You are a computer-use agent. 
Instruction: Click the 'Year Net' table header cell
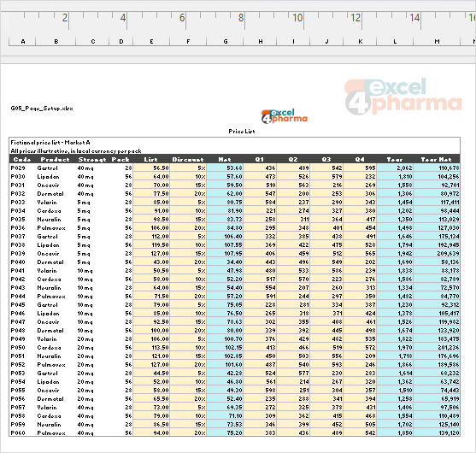pyautogui.click(x=437, y=159)
